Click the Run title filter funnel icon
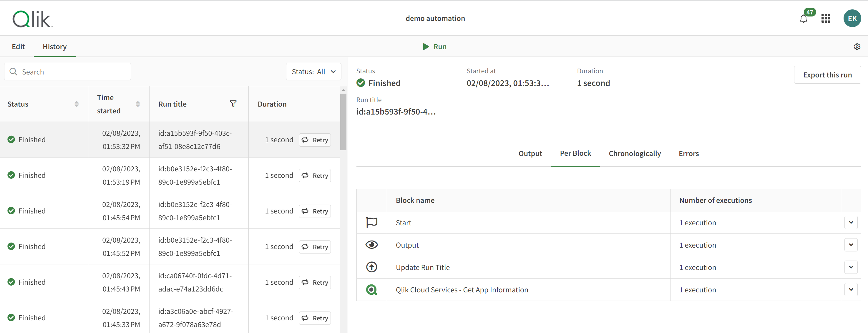 coord(233,104)
